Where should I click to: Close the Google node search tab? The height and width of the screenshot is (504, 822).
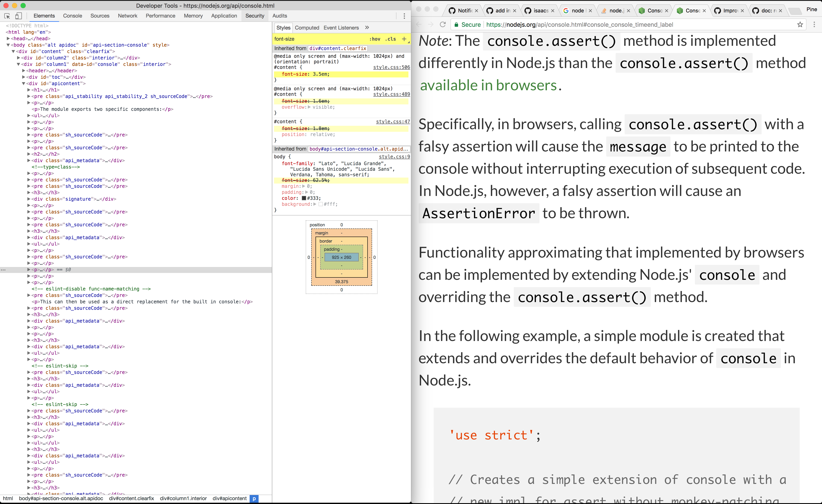(x=590, y=11)
